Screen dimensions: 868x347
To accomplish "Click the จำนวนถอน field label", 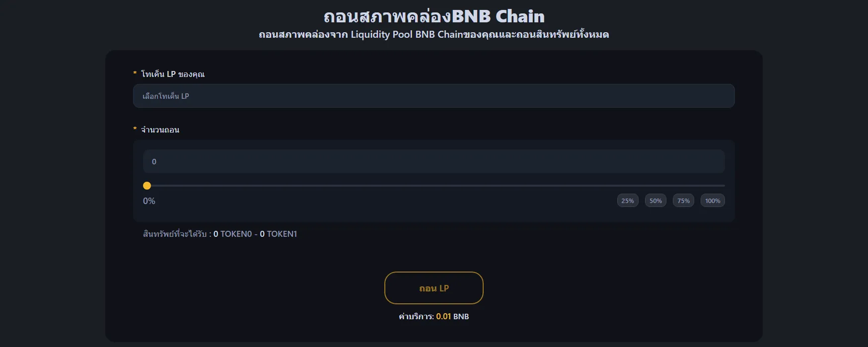I will pos(160,130).
